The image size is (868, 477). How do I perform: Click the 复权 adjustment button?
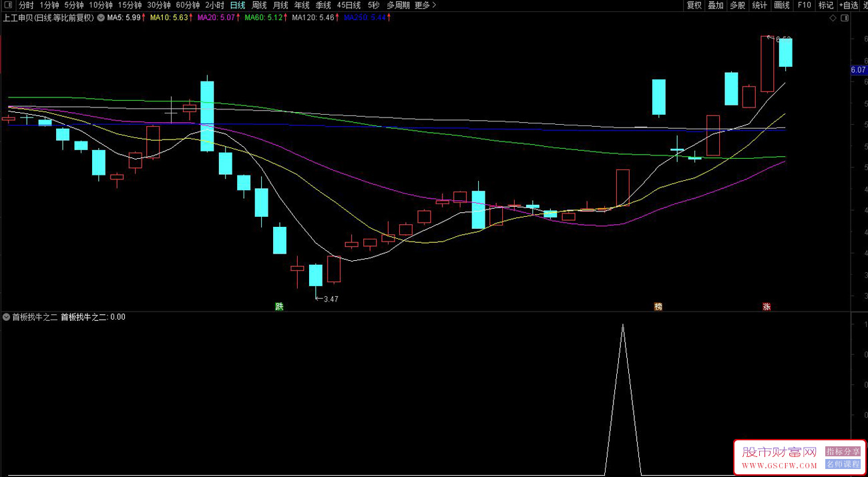coord(694,5)
